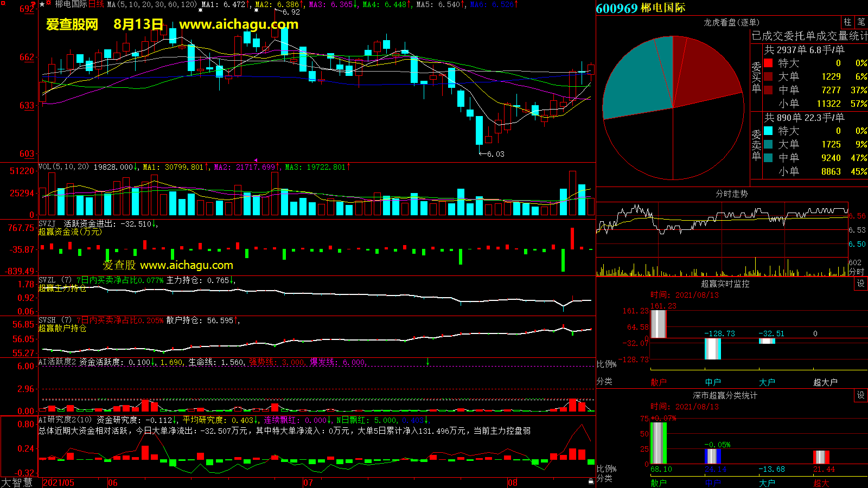Click the lock icon at chart bottom-right
The height and width of the screenshot is (488, 868).
coord(591,481)
